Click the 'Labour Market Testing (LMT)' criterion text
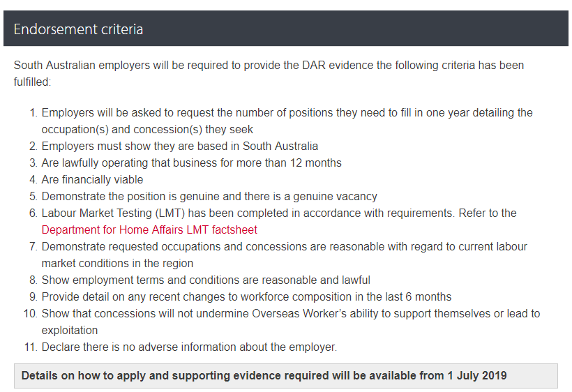The height and width of the screenshot is (392, 572). coord(279,213)
